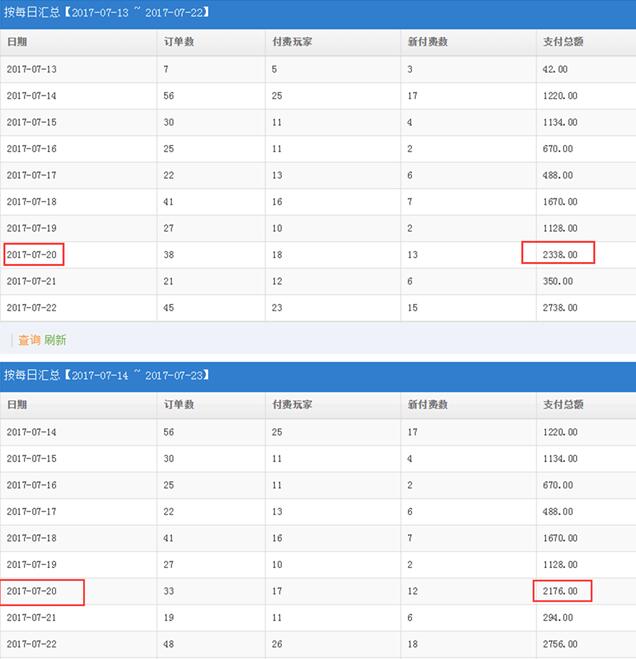The height and width of the screenshot is (659, 636).
Task: Select the title 按每日汇总 2017-07-13 ~ 2017-07-22
Action: tap(106, 12)
